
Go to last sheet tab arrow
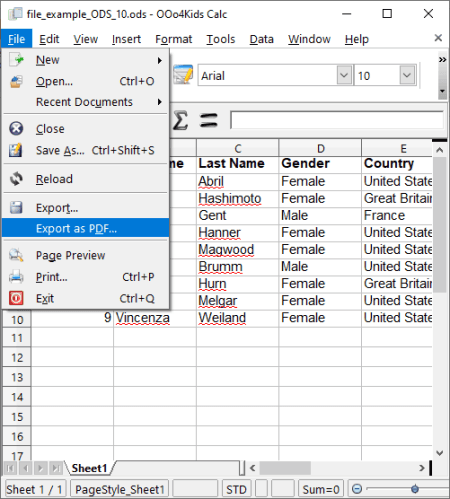pos(55,468)
